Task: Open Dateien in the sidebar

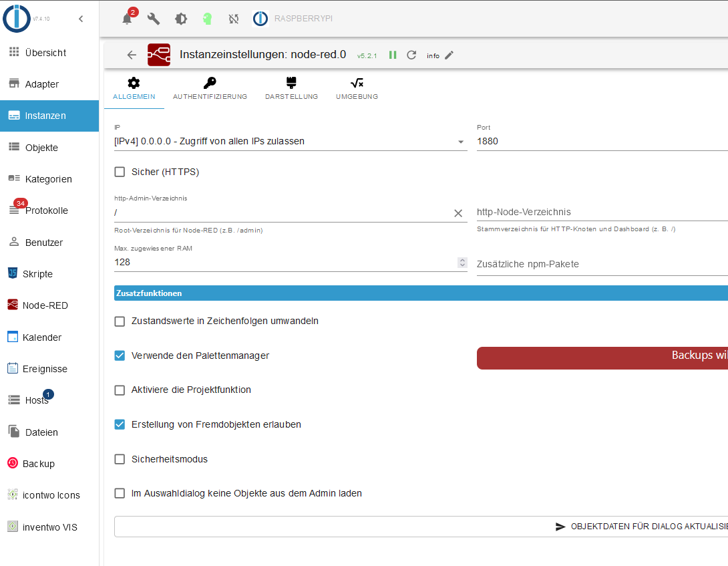Action: click(x=49, y=432)
